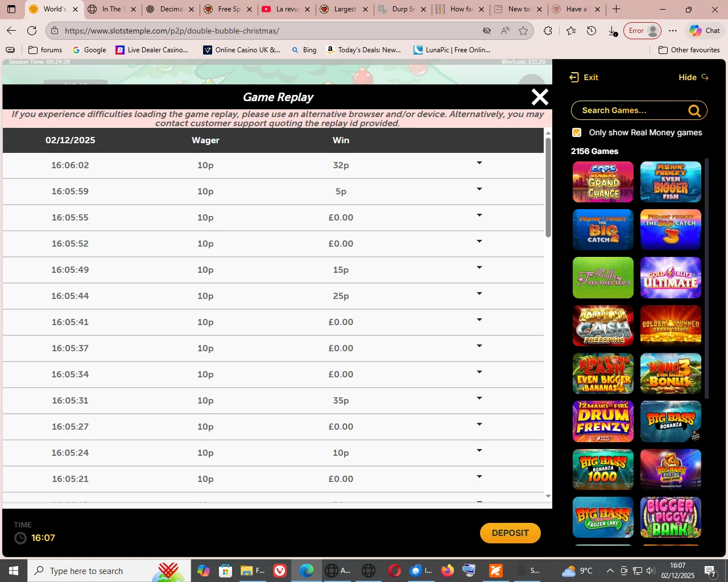
Task: Toggle Read aloud icon in the address bar
Action: point(505,31)
